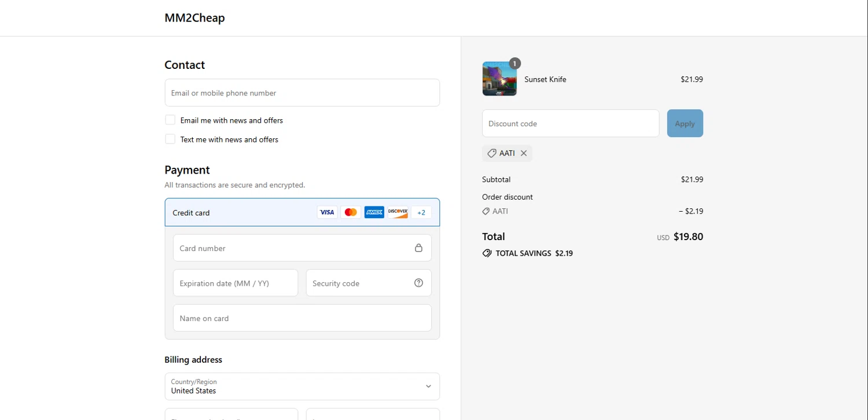Click the tag icon on AATI chip
This screenshot has height=420, width=868.
pos(491,153)
